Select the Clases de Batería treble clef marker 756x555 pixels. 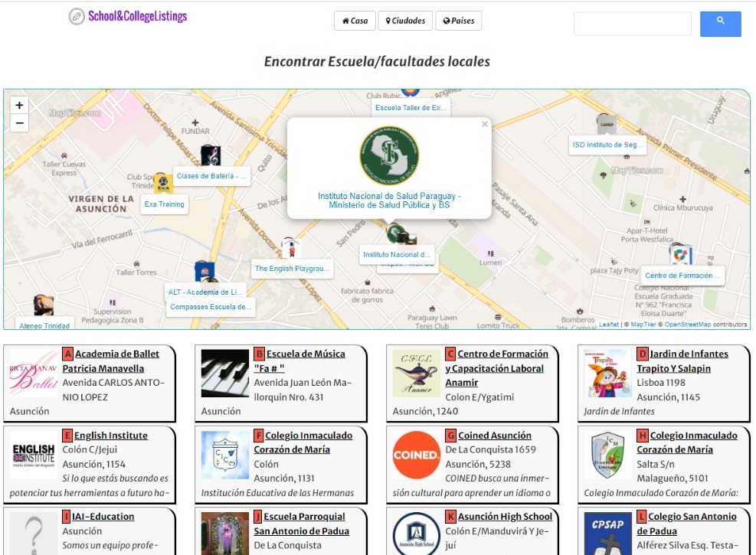[x=211, y=155]
